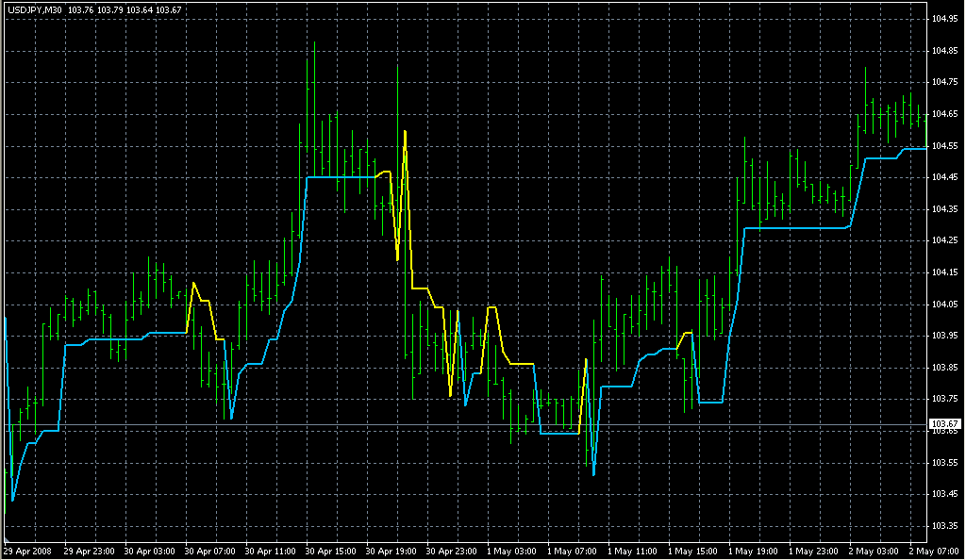Click the 104.95 price scale label
This screenshot has height=560, width=966.
tap(945, 19)
